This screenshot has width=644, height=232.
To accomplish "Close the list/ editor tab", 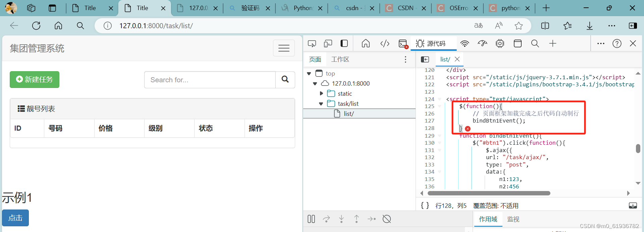I will coord(457,59).
